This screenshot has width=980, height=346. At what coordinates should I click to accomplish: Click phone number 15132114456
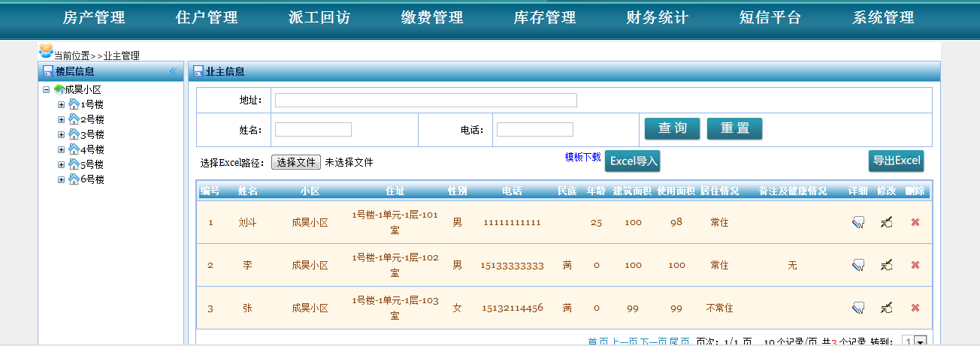tap(512, 308)
